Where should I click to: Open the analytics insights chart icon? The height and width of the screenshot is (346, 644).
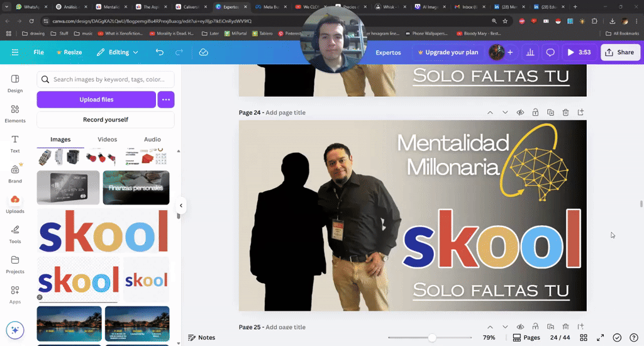pos(530,52)
